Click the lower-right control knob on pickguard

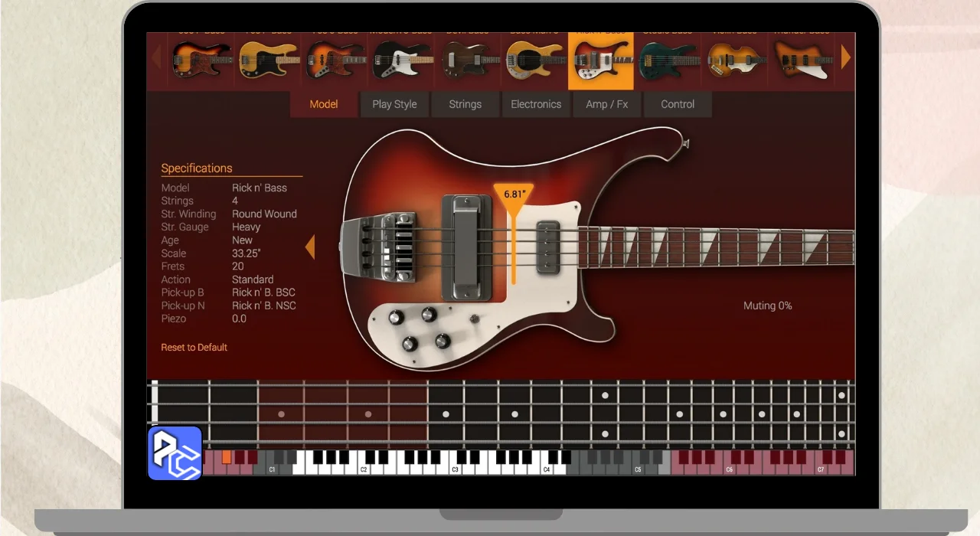(443, 341)
